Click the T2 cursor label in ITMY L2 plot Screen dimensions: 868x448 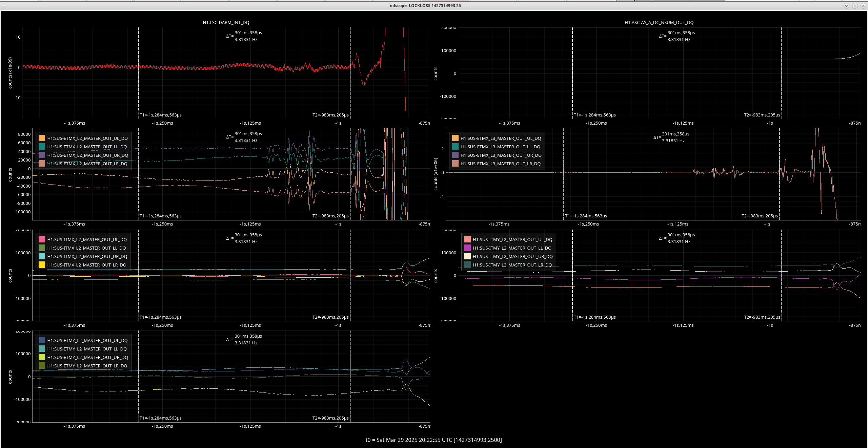coord(762,317)
